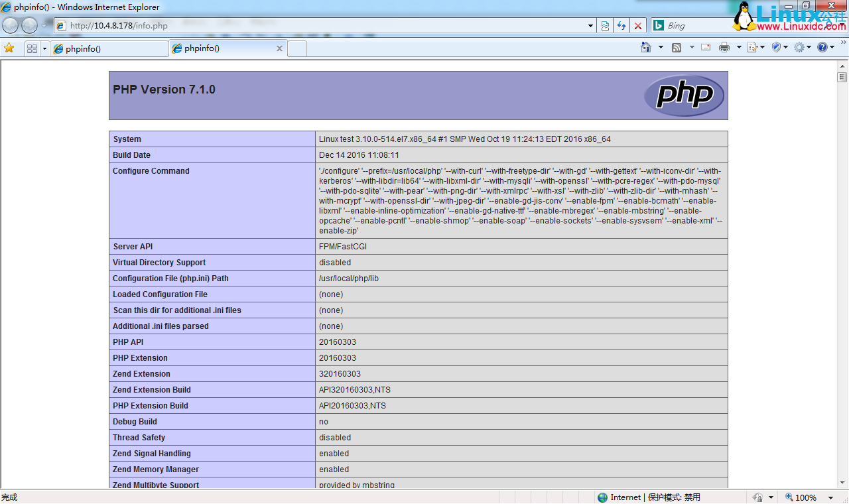This screenshot has width=849, height=504.
Task: Open the Favorites star panel
Action: pyautogui.click(x=9, y=48)
